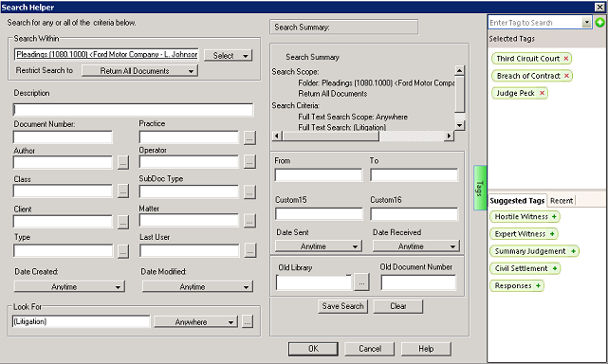The width and height of the screenshot is (608, 364).
Task: Click the Client input field
Action: pyautogui.click(x=63, y=222)
